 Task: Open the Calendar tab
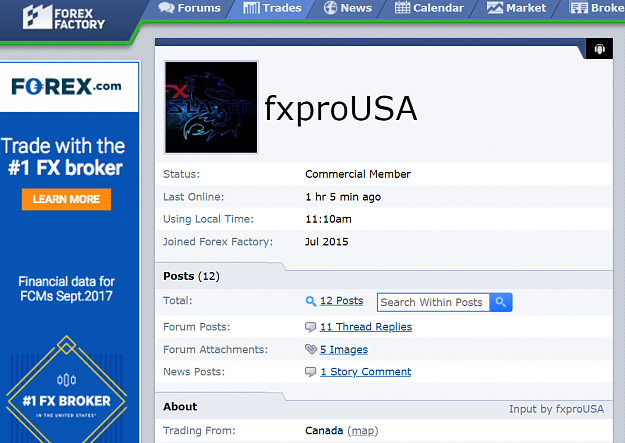(429, 8)
